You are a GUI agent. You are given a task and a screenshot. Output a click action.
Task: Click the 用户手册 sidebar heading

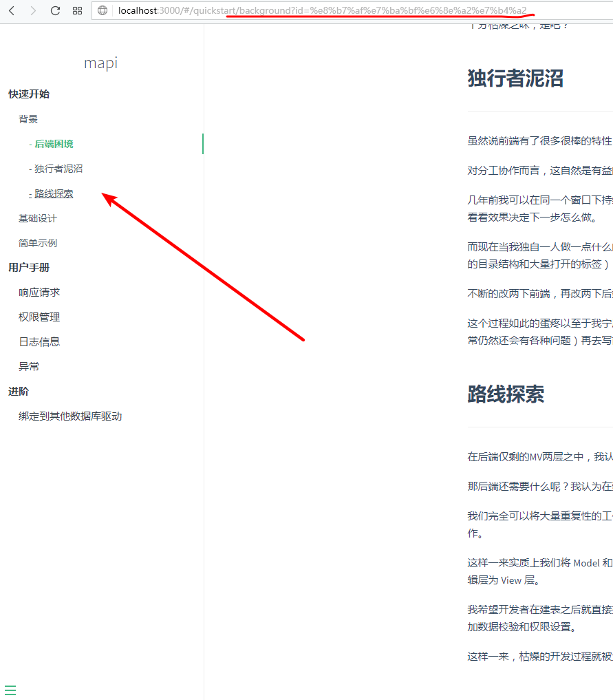click(29, 268)
